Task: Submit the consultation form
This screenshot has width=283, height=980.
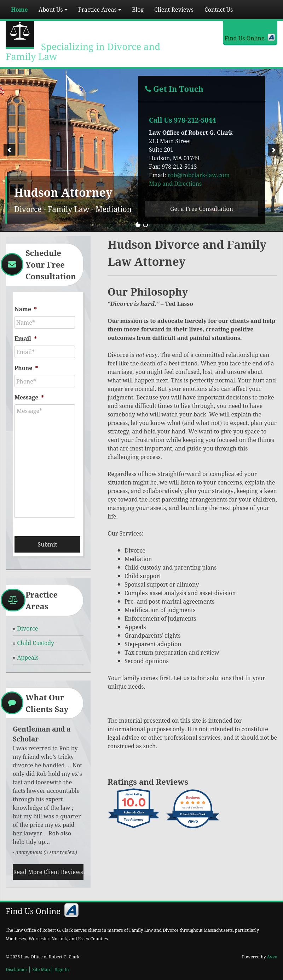Action: 47,544
